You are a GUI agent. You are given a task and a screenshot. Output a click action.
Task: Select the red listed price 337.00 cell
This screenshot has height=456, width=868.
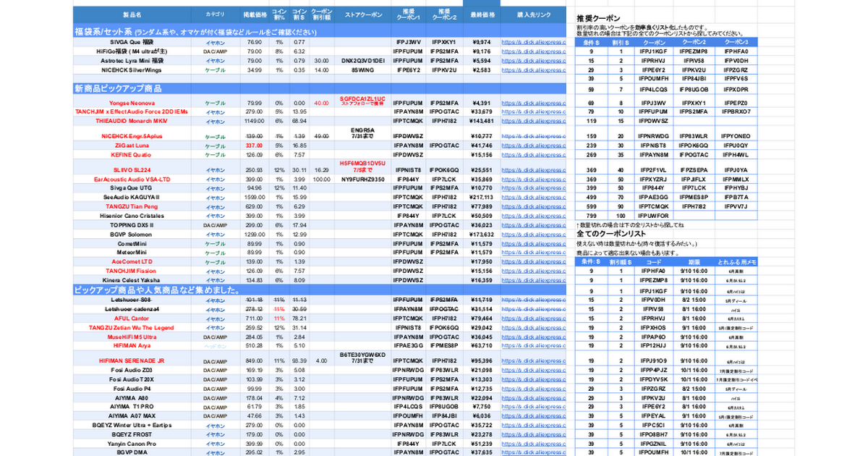click(x=254, y=145)
